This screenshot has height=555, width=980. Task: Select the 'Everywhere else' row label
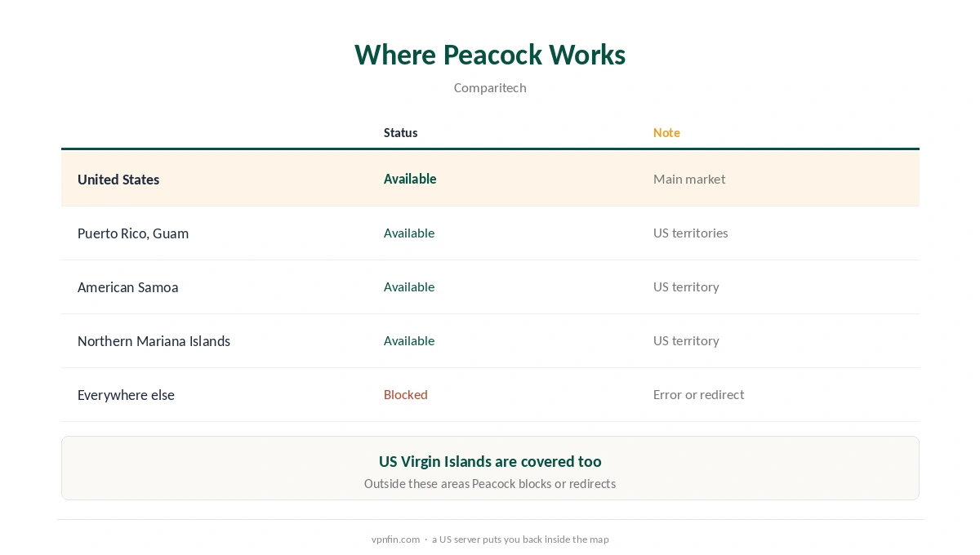[126, 395]
